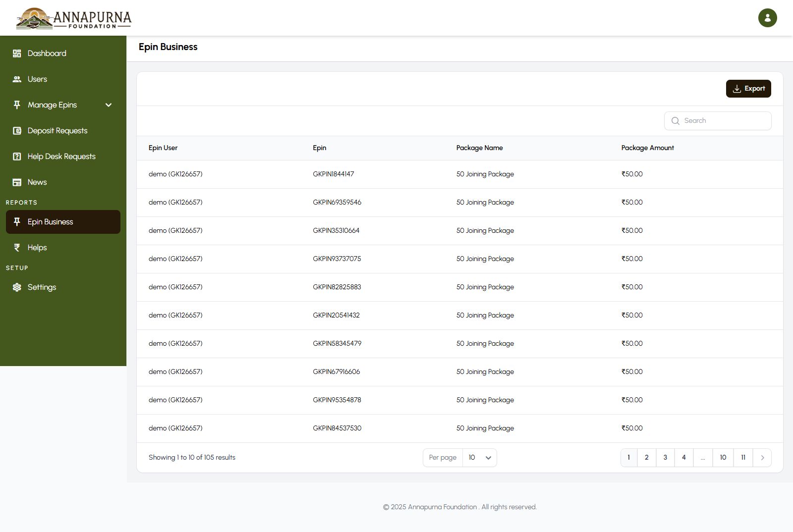Go to next page with arrow
This screenshot has height=532, width=793.
[762, 458]
